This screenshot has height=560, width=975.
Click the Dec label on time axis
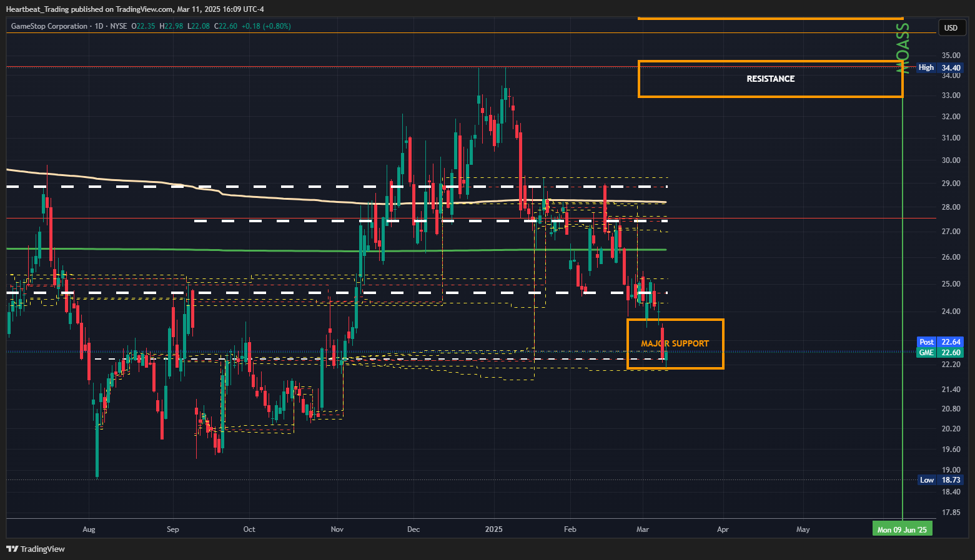click(413, 529)
